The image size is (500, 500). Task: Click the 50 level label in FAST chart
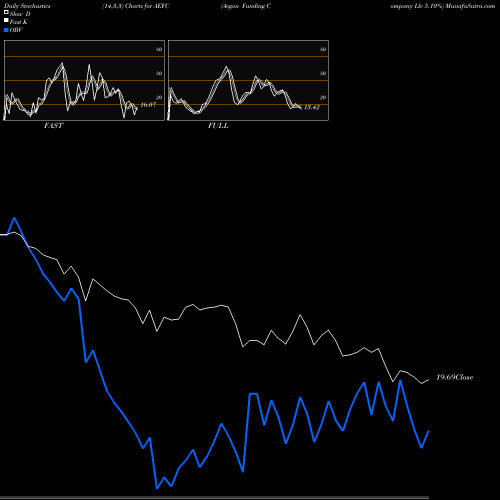(159, 73)
